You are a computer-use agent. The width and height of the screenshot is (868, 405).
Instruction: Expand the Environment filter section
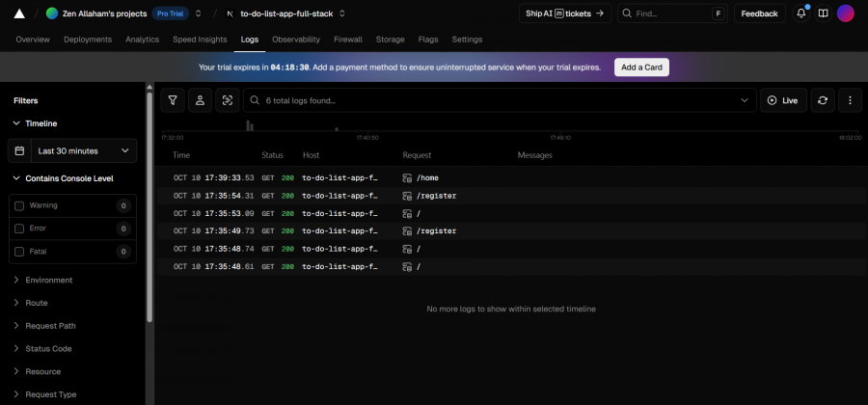48,280
